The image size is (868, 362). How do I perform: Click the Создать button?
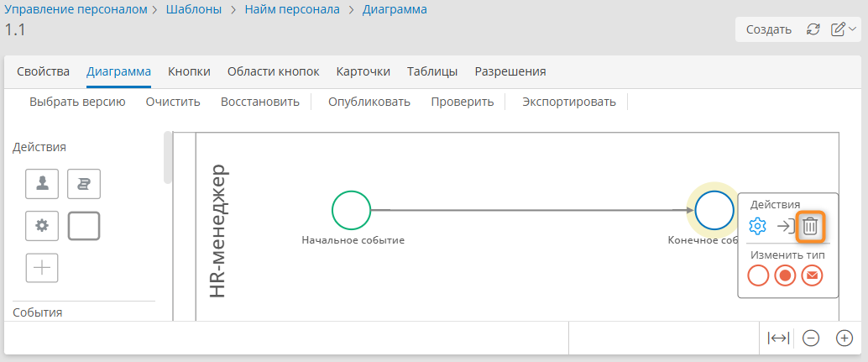[x=768, y=29]
